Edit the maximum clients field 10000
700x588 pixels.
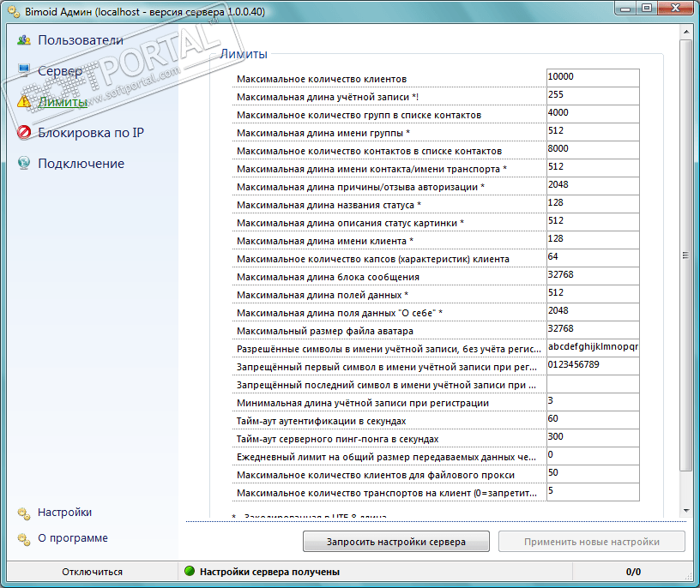pos(593,78)
